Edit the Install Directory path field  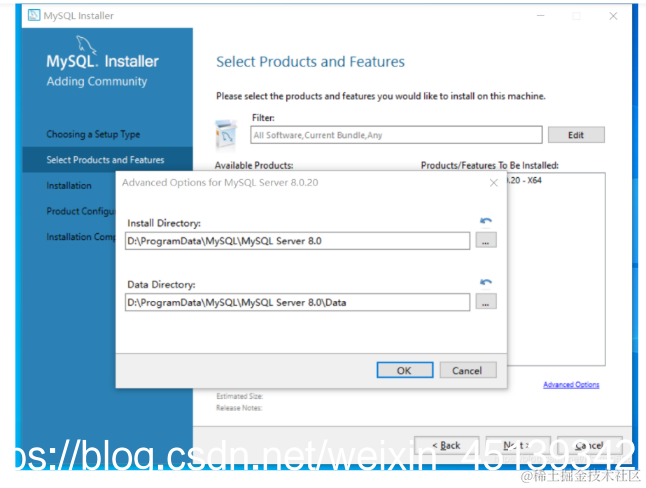(x=297, y=241)
